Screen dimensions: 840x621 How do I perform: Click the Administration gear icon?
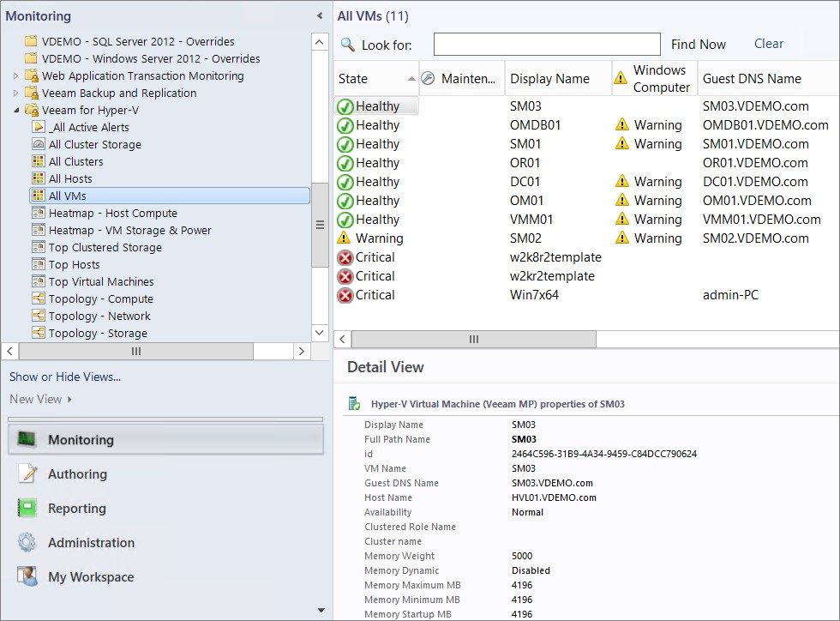pos(27,543)
